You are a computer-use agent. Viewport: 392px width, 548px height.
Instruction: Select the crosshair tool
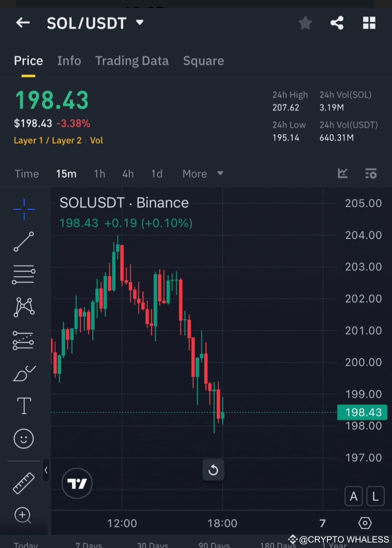coord(24,209)
